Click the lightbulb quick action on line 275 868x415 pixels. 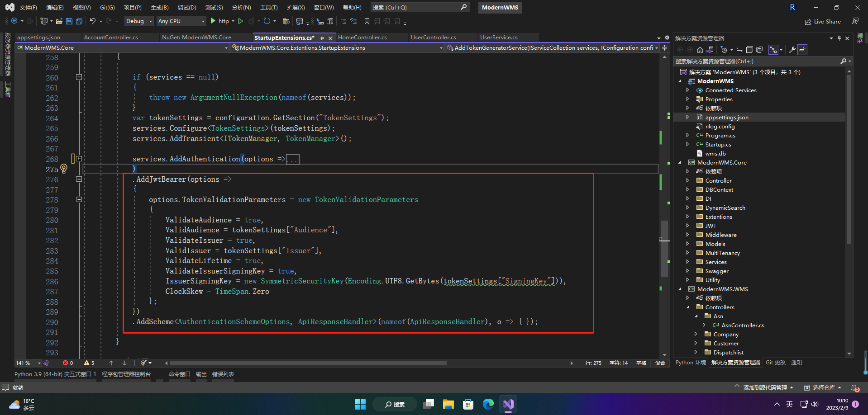(64, 169)
